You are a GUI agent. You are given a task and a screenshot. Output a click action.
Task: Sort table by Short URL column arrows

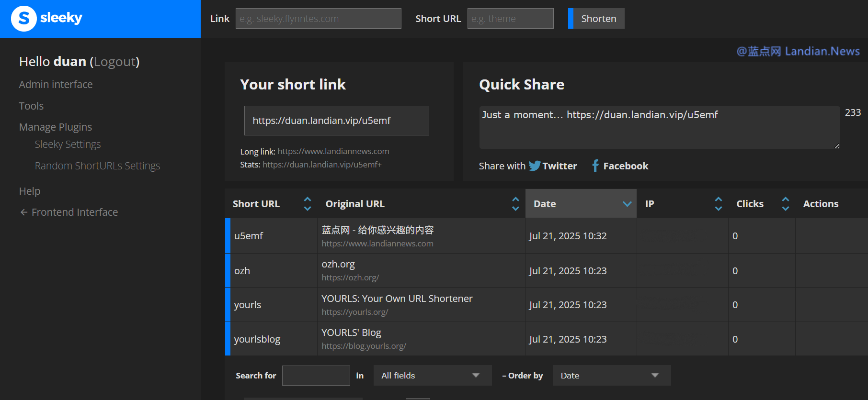pos(308,204)
